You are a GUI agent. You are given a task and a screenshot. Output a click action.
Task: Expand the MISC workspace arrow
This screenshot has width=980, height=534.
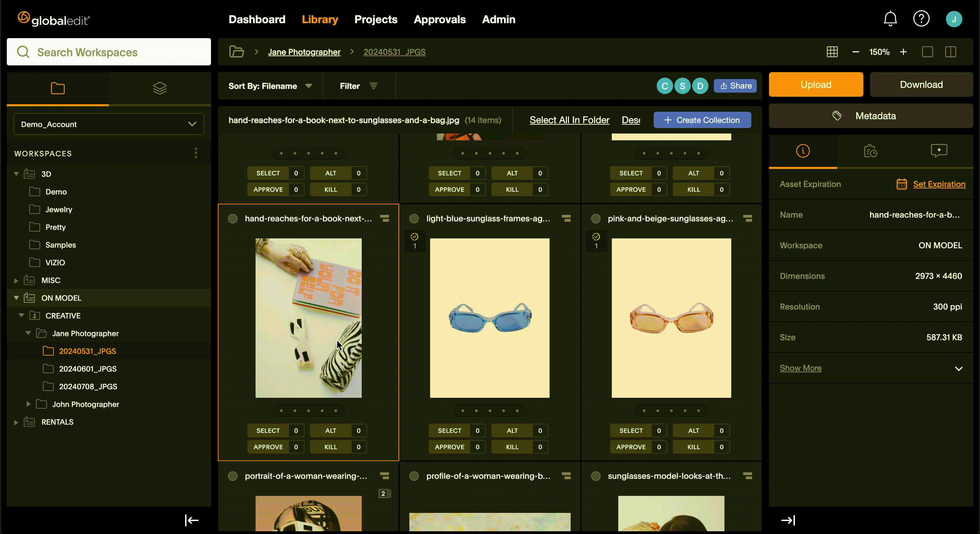(16, 280)
